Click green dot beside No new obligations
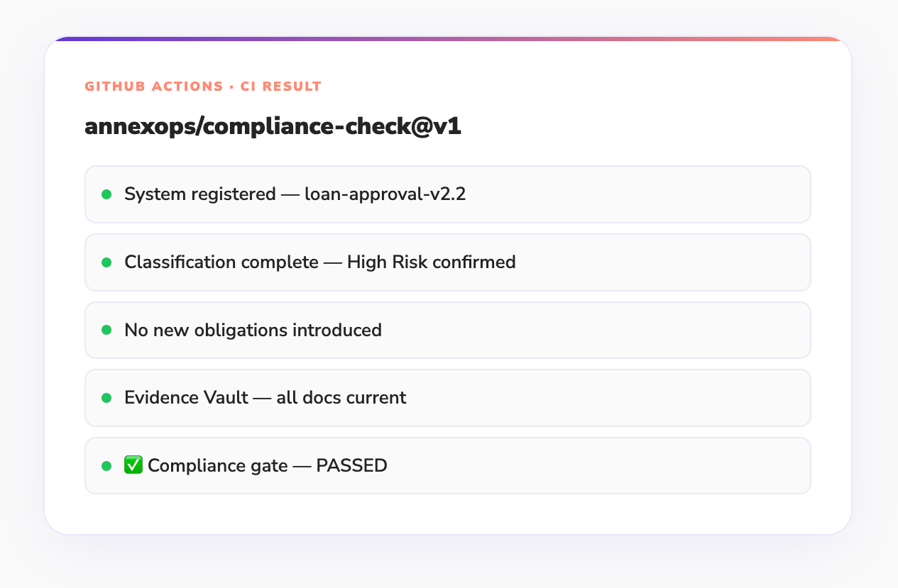Screen dimensions: 898x588 tap(106, 330)
